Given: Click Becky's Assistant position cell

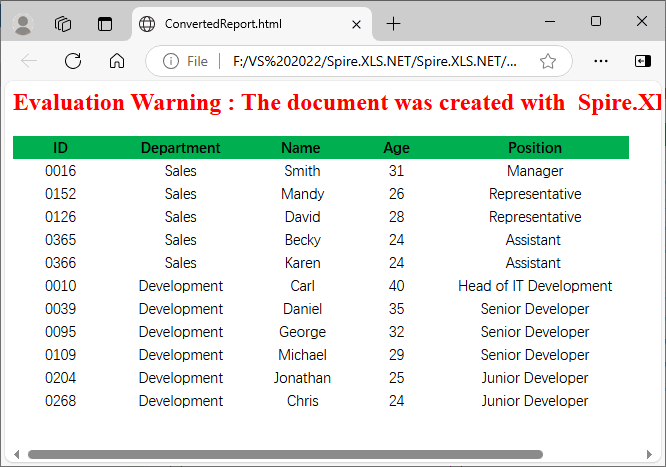Looking at the screenshot, I should (533, 240).
